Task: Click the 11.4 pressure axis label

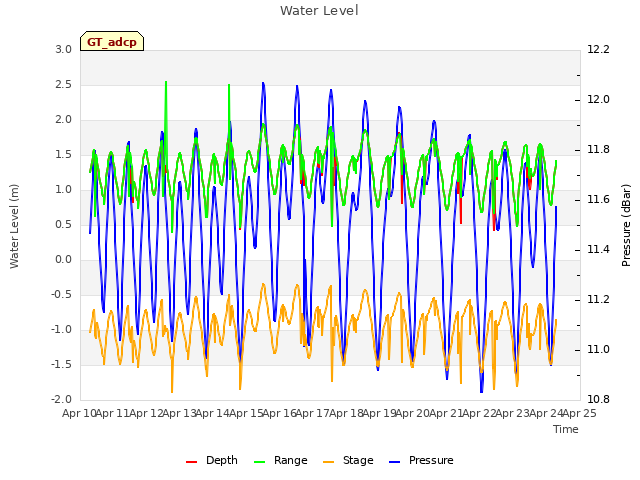Action: coord(598,249)
